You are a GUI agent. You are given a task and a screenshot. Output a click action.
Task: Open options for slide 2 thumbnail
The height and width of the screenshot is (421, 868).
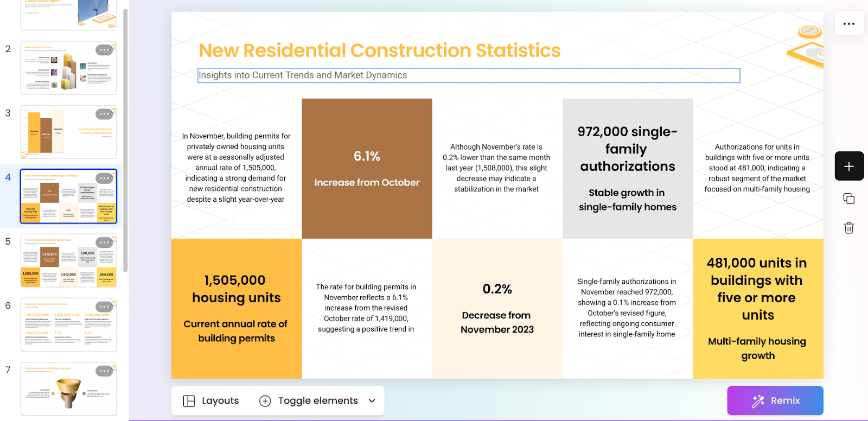pos(104,50)
